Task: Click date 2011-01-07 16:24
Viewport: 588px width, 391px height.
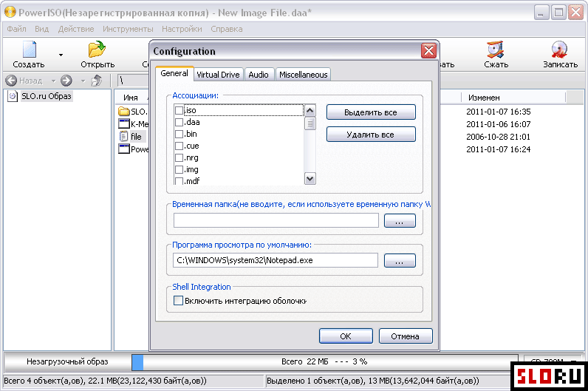Action: click(x=499, y=149)
